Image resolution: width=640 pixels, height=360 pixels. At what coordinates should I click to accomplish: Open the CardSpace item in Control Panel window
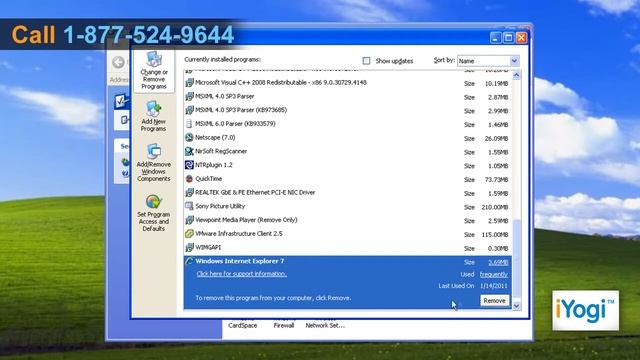click(x=243, y=325)
